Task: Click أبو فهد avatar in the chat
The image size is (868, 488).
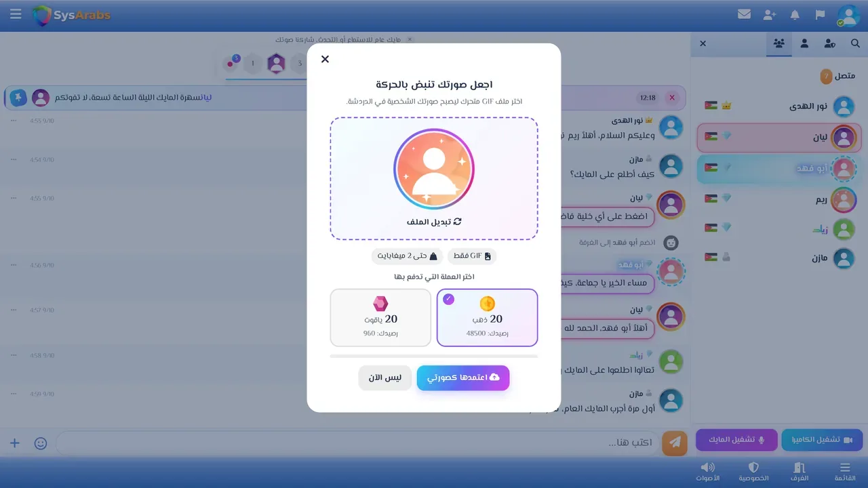Action: point(671,272)
